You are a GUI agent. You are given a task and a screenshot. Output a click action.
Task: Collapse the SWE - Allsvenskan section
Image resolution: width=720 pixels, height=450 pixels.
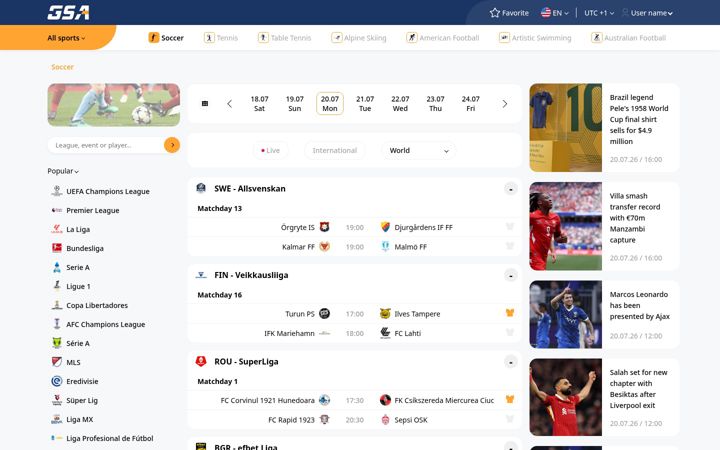[511, 189]
